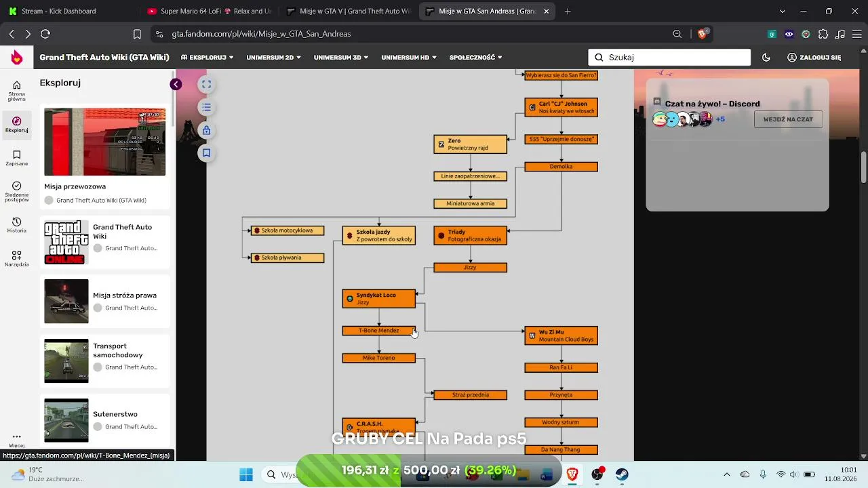
Task: Open the Szkoła motocyklowa link
Action: 288,230
